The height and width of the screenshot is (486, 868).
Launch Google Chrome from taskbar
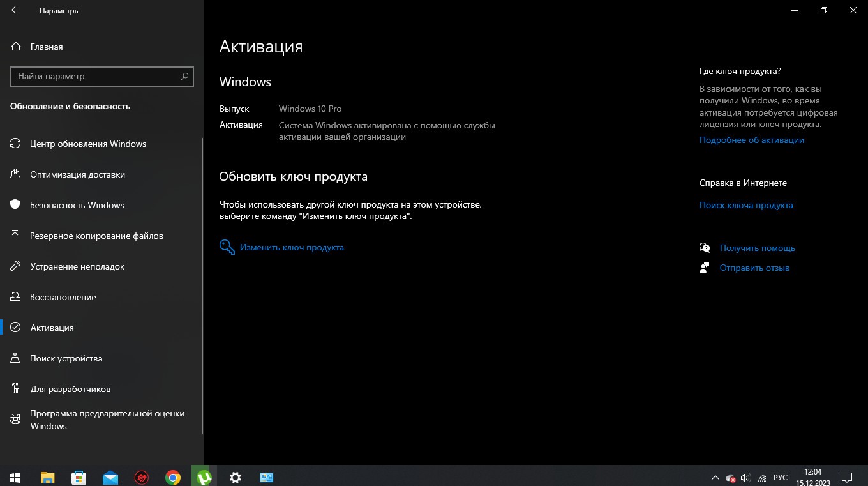[x=173, y=477]
